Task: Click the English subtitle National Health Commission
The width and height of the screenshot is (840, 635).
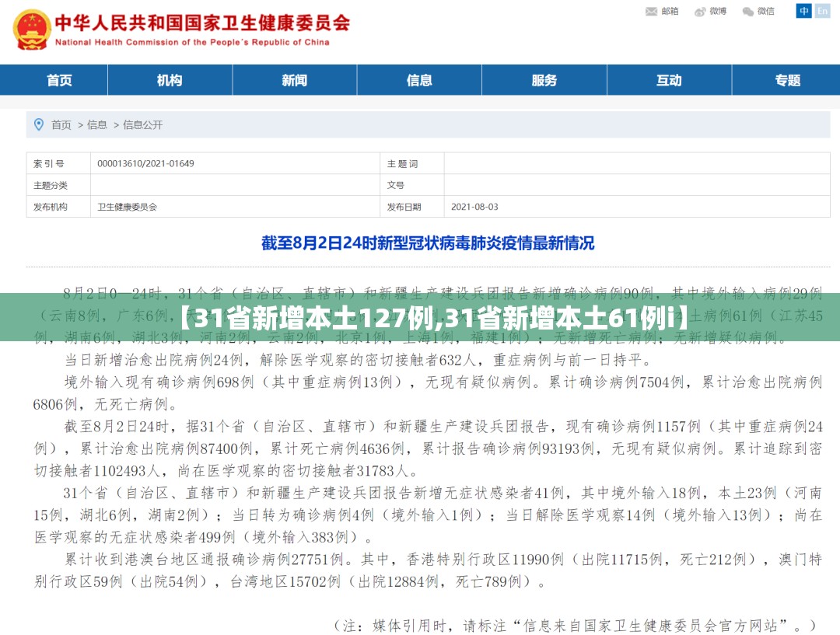Action: (x=192, y=42)
